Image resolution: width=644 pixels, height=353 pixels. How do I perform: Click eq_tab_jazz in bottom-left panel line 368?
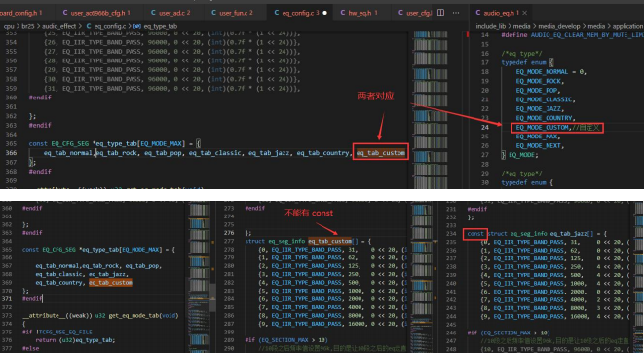pos(108,275)
